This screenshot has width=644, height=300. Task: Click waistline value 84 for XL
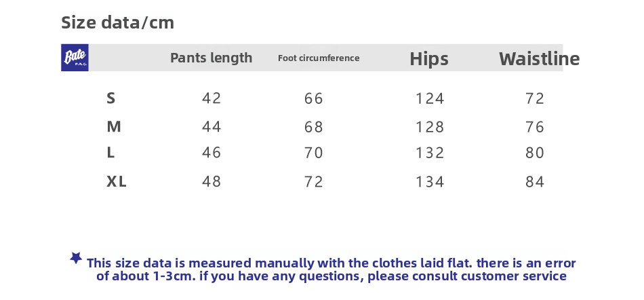tap(535, 182)
